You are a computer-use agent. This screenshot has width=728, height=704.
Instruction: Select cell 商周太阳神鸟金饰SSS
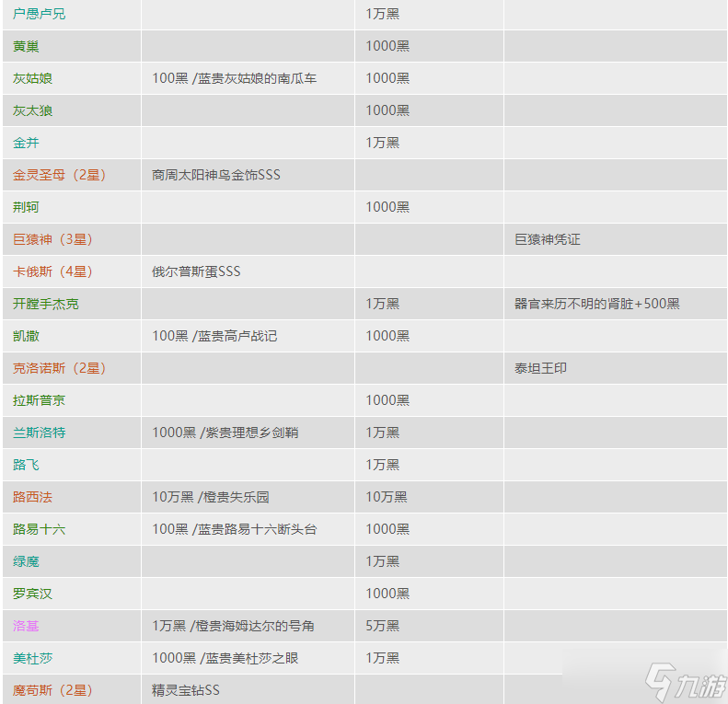tap(216, 175)
